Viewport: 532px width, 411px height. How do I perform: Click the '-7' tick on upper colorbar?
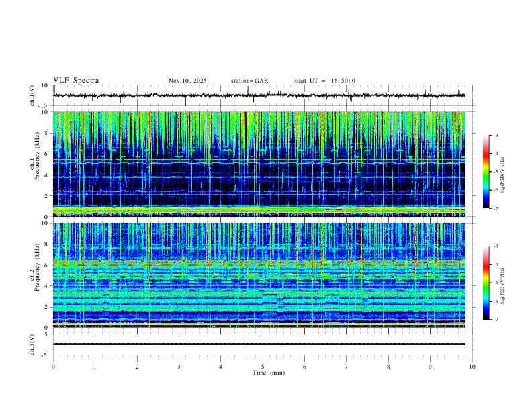tap(495, 208)
